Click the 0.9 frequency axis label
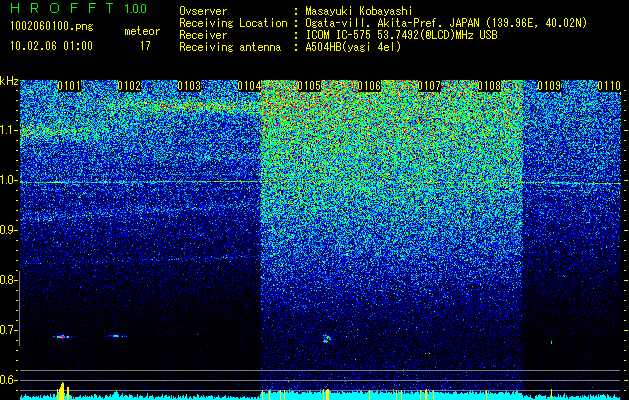Viewport: 629px width, 400px height. (7, 230)
